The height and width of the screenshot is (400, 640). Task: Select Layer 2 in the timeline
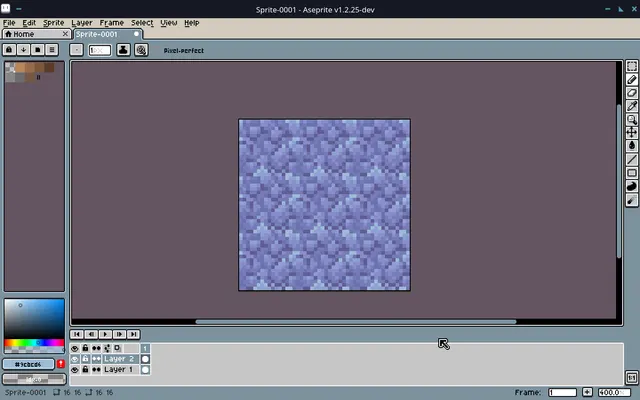pos(120,359)
